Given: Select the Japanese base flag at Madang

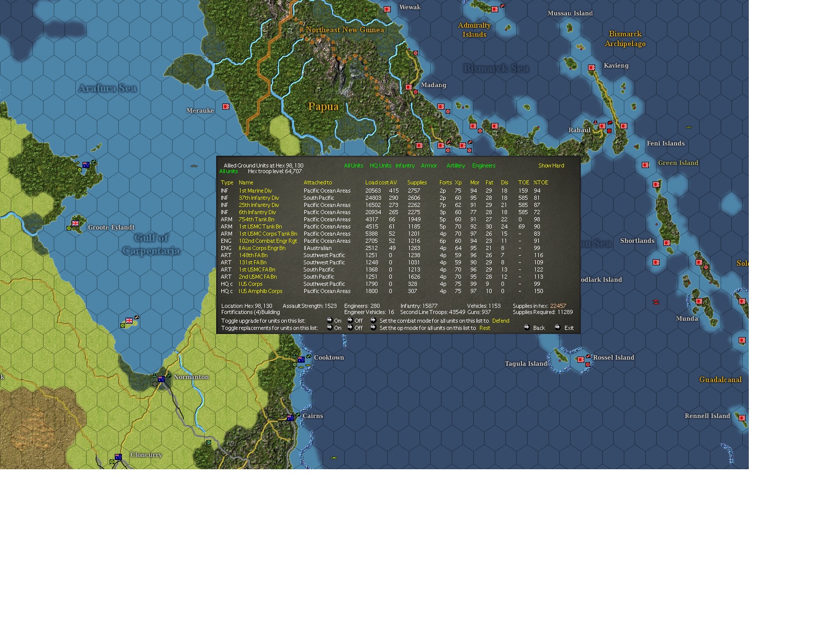Looking at the screenshot, I should click(x=409, y=87).
